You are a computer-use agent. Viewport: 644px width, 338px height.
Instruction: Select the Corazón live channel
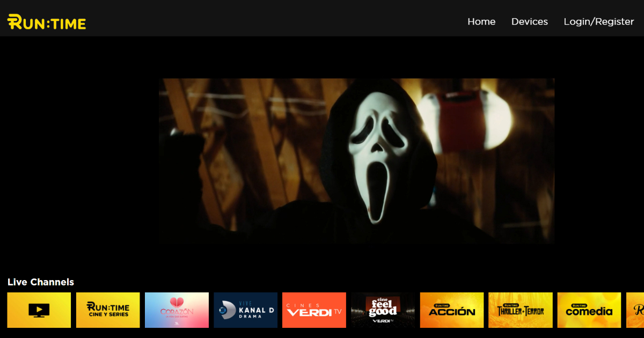[x=177, y=310]
